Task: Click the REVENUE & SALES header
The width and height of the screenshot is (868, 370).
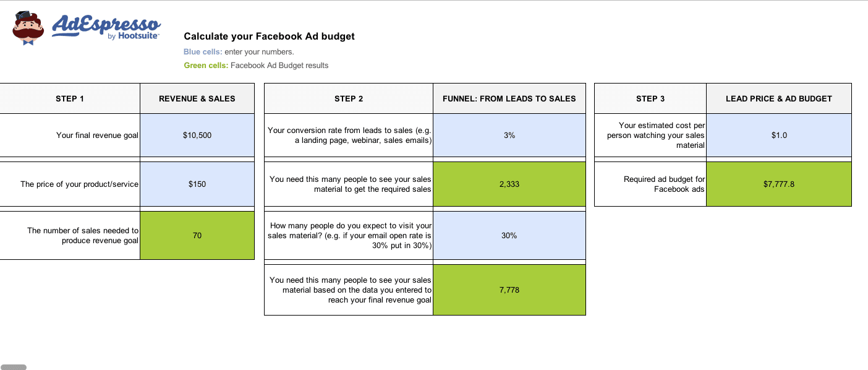Action: (197, 98)
